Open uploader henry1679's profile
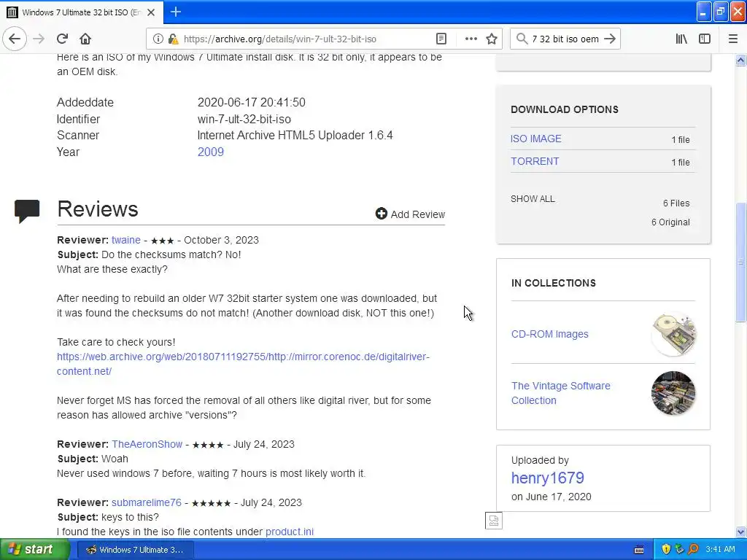The width and height of the screenshot is (747, 560). tap(547, 478)
